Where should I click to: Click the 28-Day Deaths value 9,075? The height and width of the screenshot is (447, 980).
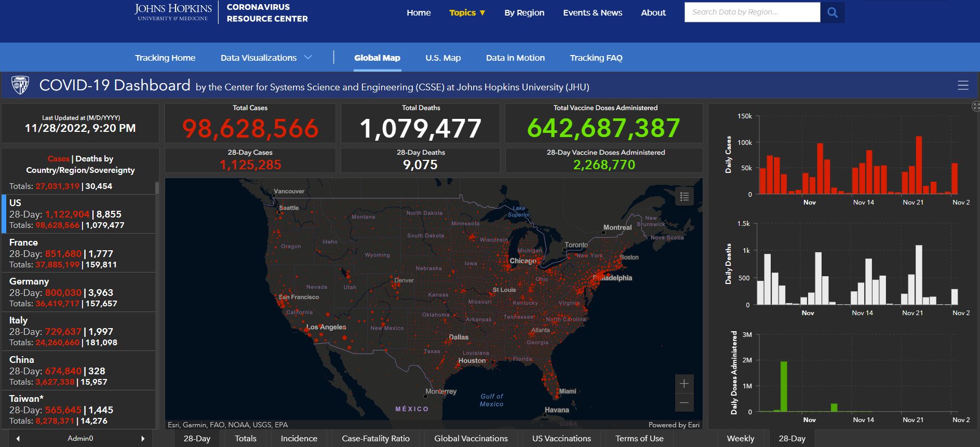tap(421, 165)
